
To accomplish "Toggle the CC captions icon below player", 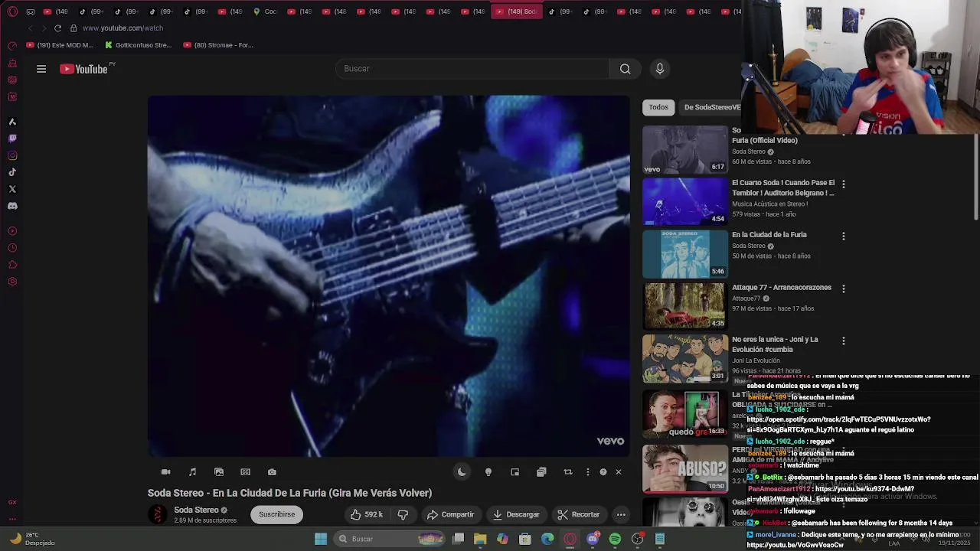I will pyautogui.click(x=245, y=472).
